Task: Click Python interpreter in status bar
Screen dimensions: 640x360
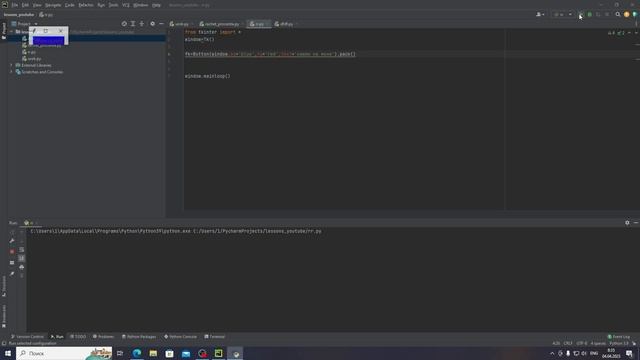Action: pos(619,343)
